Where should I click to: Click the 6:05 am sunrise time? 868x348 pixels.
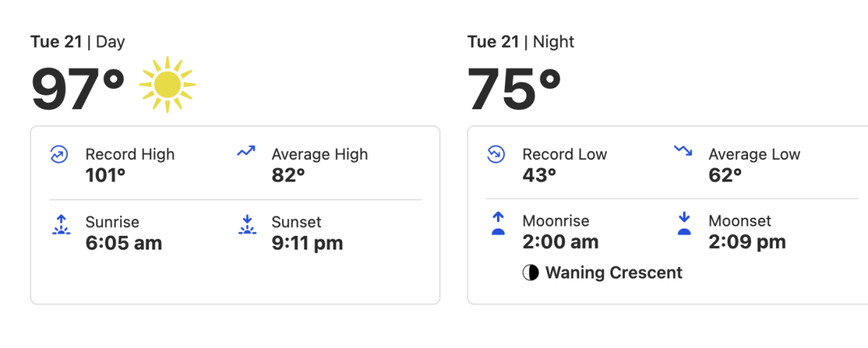click(x=124, y=243)
